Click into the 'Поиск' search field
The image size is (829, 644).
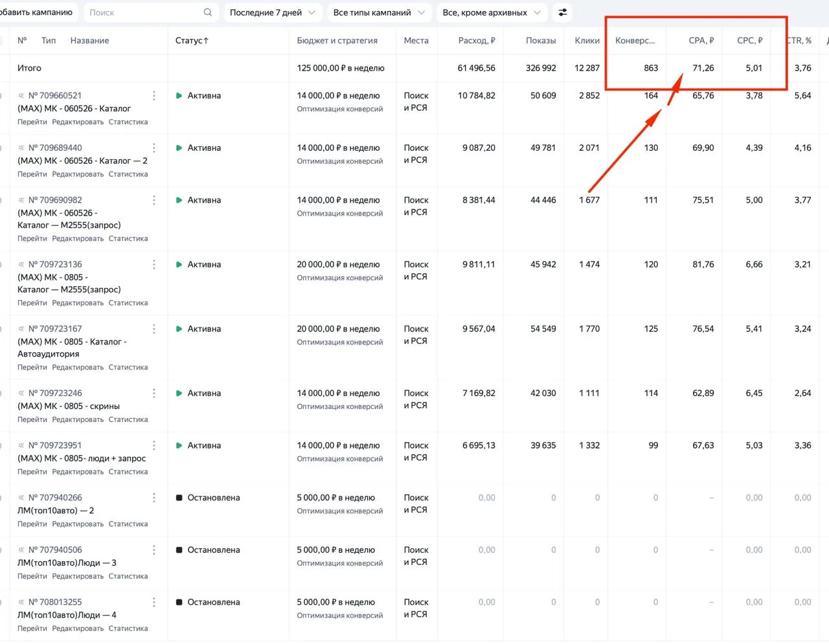(x=151, y=12)
